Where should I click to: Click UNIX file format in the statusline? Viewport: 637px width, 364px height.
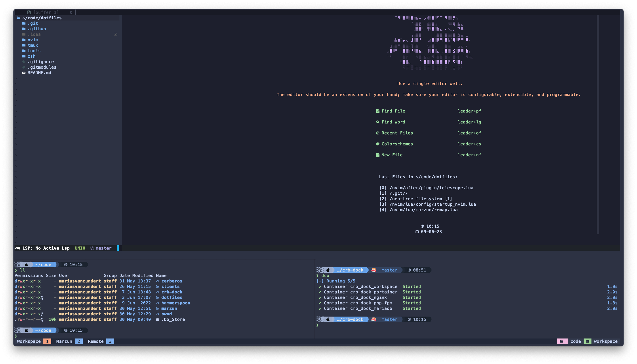80,248
